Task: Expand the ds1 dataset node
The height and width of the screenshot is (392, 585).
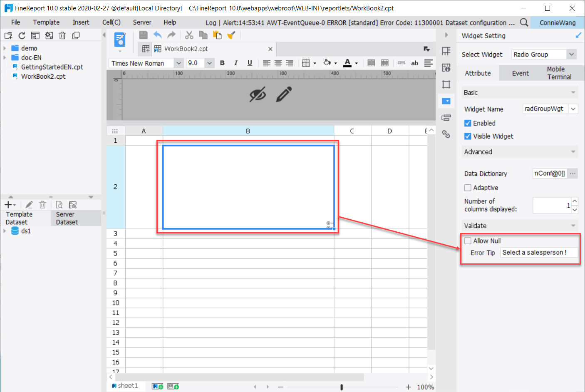Action: click(x=5, y=231)
